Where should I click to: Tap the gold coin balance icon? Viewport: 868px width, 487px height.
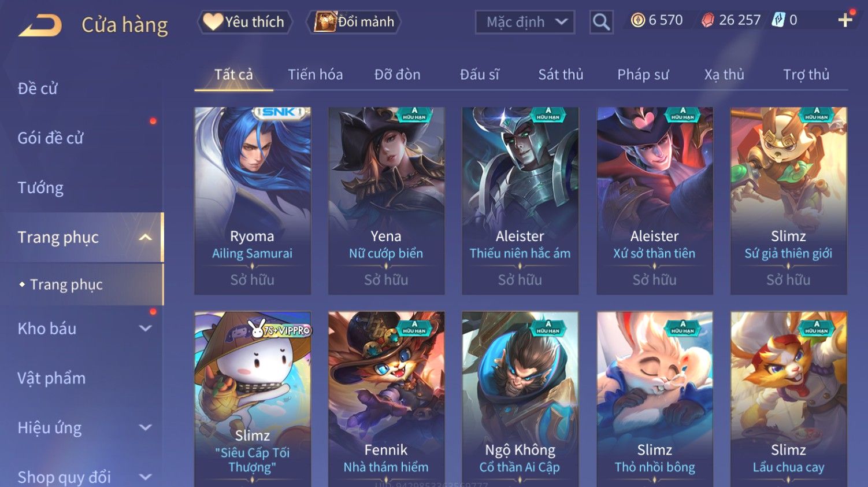[637, 20]
